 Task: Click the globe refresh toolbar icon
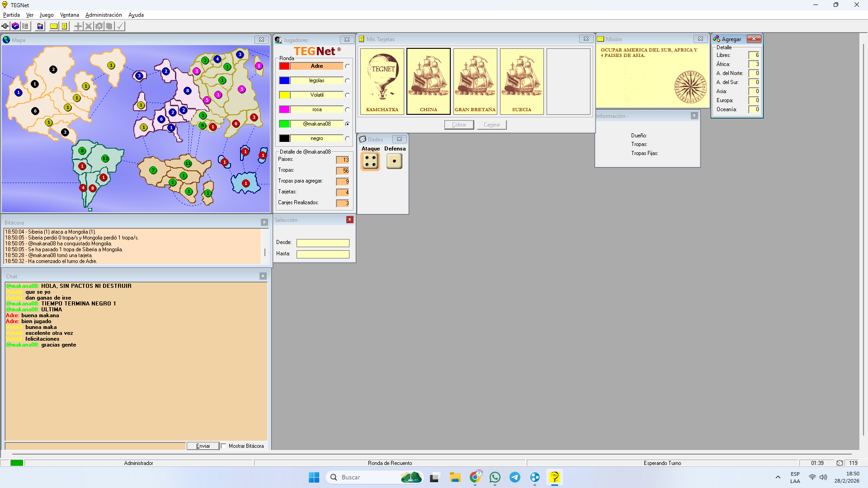[15, 26]
